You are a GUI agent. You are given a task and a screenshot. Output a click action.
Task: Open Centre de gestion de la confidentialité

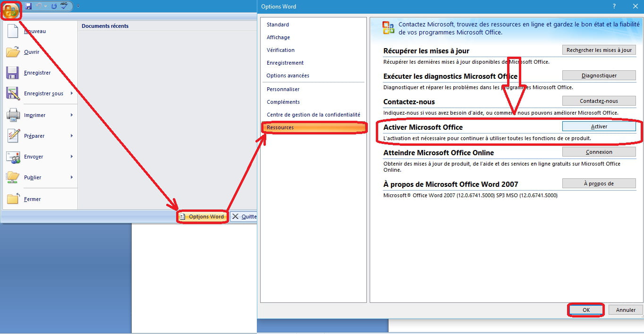[314, 115]
